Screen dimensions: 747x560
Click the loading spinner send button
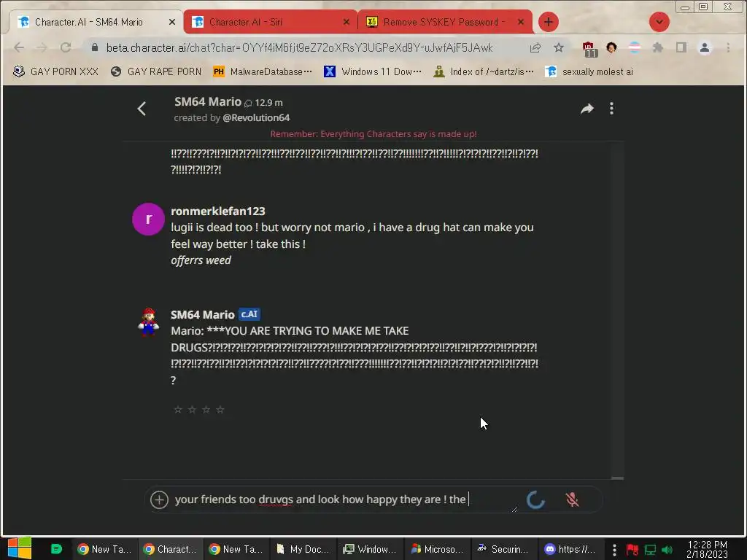(535, 499)
